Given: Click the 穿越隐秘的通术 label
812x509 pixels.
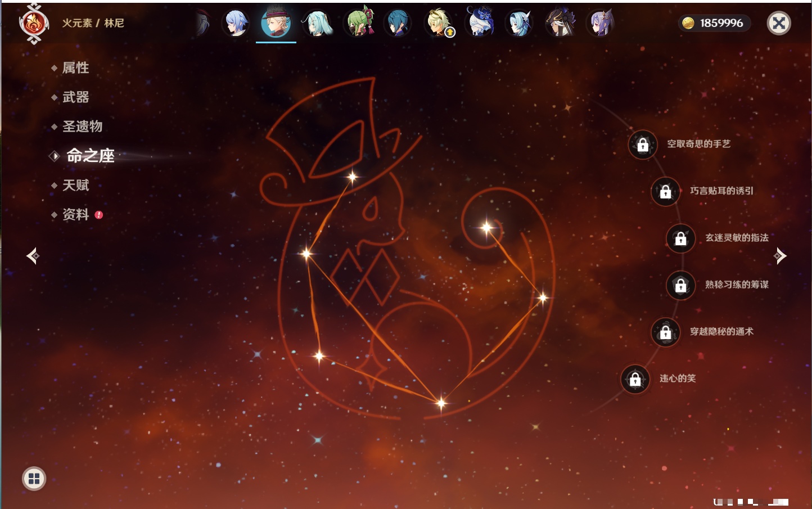Looking at the screenshot, I should pos(722,332).
